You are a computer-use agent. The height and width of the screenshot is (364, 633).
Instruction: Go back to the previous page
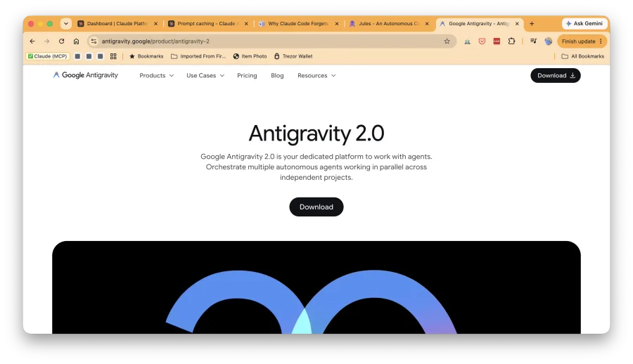(32, 41)
